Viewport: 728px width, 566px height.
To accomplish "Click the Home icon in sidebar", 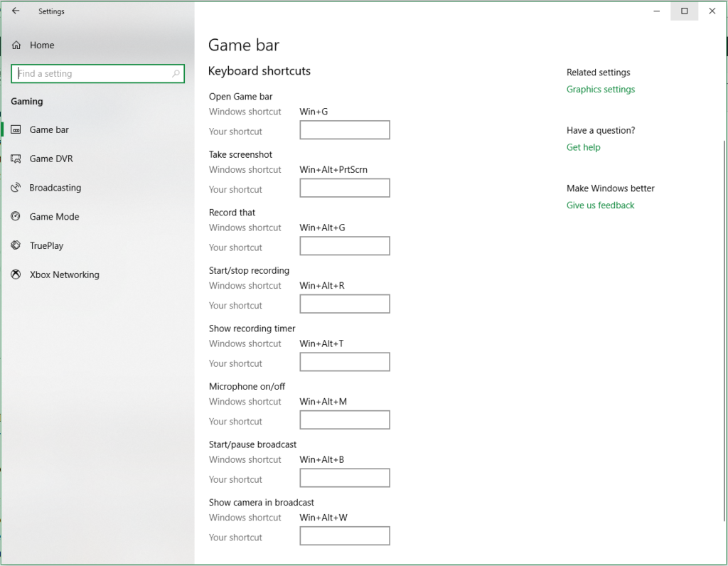I will (16, 46).
